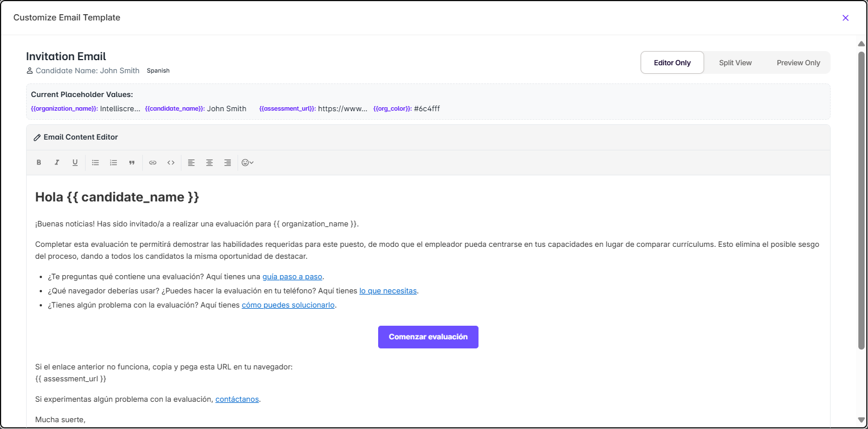Switch to Preview Only mode
This screenshot has height=429, width=868.
798,63
